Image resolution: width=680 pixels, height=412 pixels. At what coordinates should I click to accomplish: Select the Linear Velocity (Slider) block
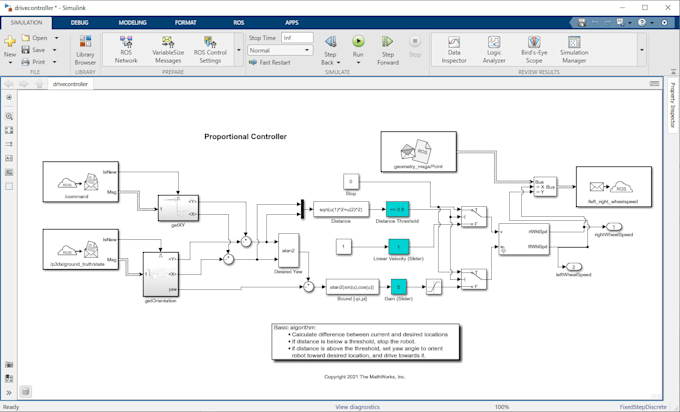pos(399,247)
